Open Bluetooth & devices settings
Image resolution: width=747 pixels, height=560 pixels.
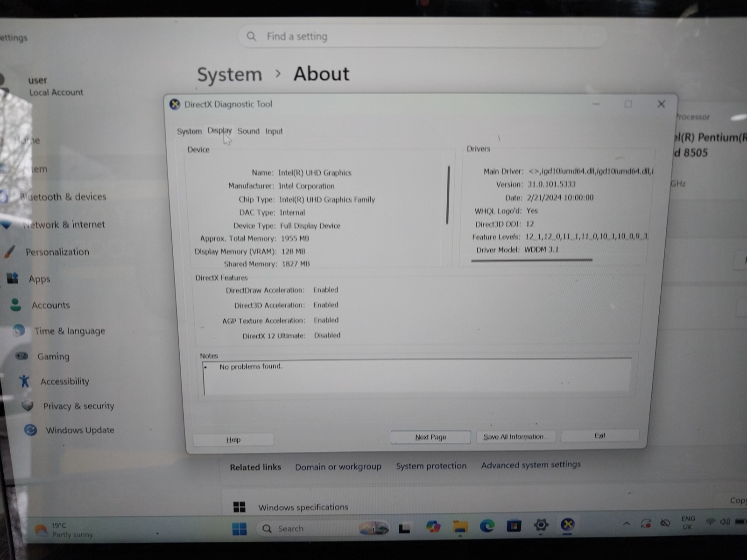(63, 197)
